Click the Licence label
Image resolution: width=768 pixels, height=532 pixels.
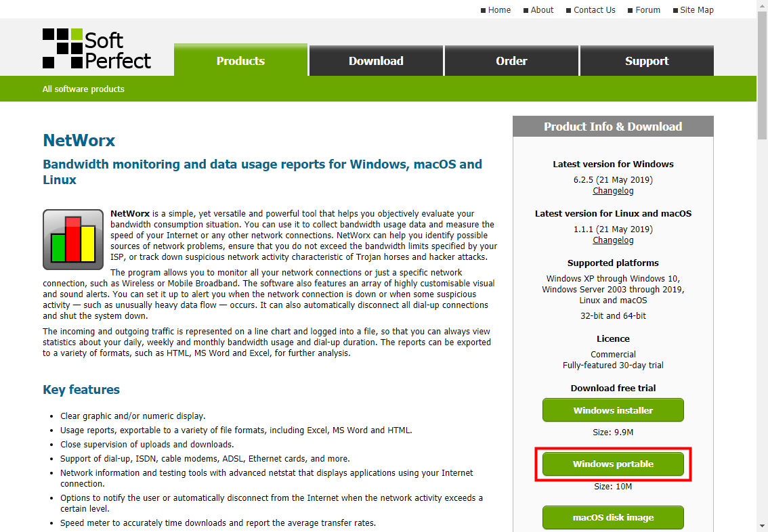(x=613, y=338)
